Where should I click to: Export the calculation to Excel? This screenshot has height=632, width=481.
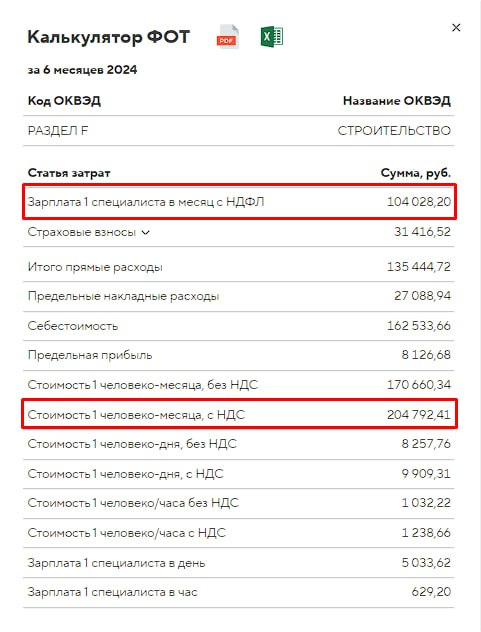(x=272, y=37)
